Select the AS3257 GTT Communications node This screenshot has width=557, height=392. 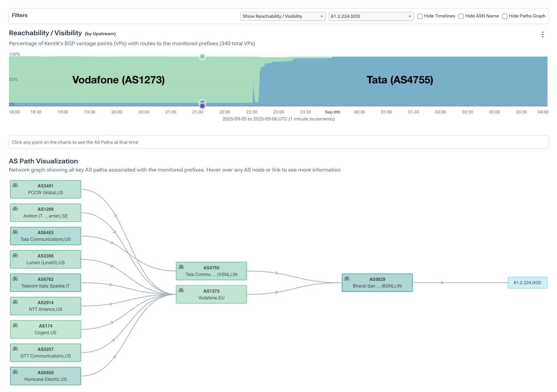click(46, 353)
